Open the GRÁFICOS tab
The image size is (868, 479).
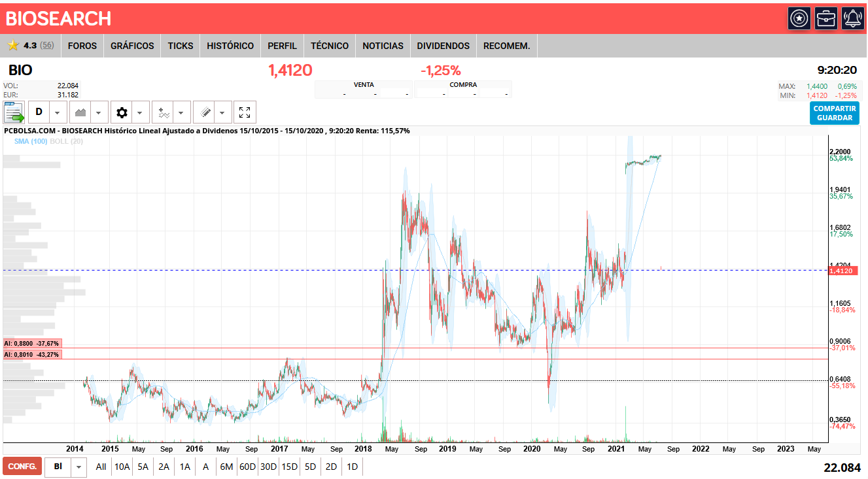(132, 46)
